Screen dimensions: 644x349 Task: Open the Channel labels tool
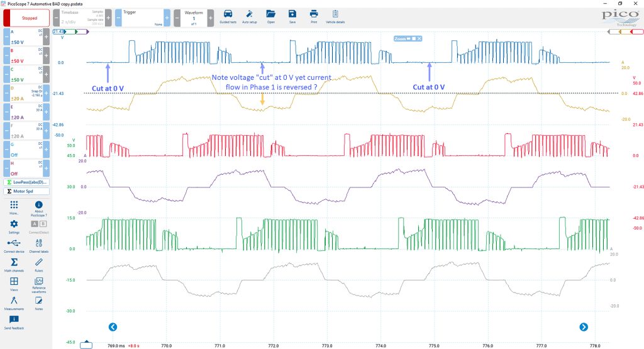tap(38, 245)
